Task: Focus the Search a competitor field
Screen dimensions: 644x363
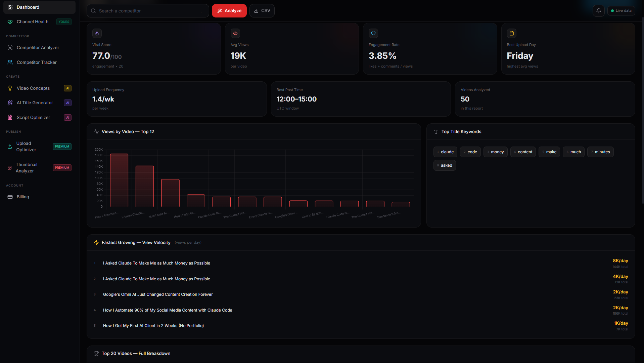Action: 148,11
